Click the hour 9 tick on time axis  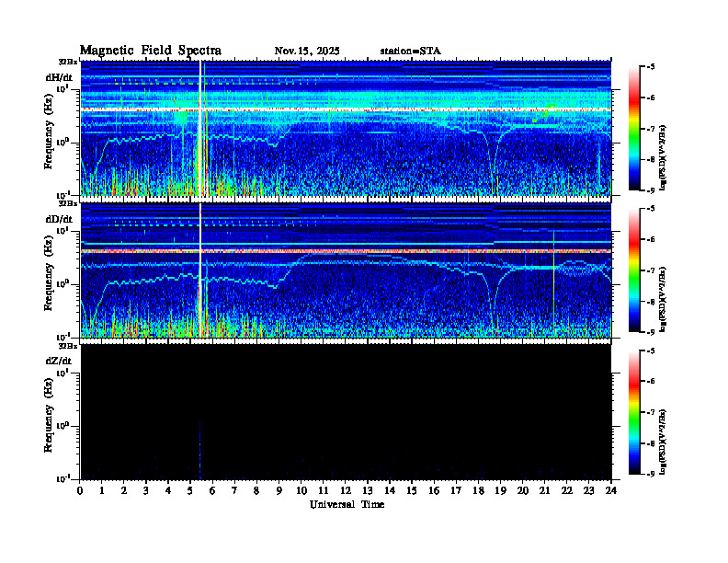point(279,491)
